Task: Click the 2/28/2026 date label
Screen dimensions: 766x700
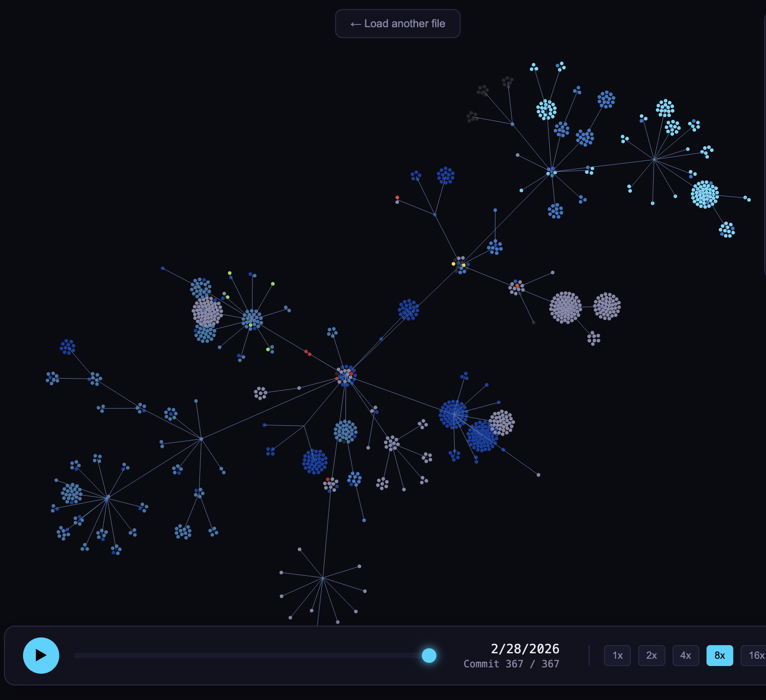Action: pyautogui.click(x=525, y=649)
